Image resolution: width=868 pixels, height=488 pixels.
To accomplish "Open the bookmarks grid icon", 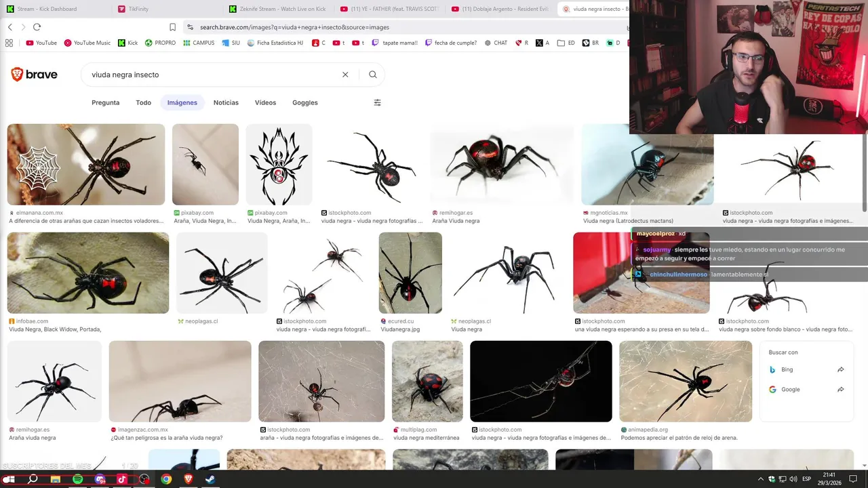I will coord(9,43).
